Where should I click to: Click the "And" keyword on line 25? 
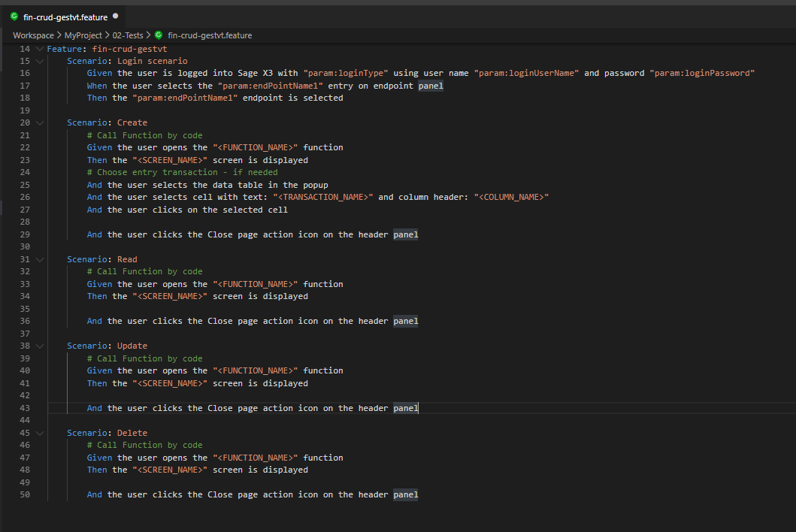95,186
